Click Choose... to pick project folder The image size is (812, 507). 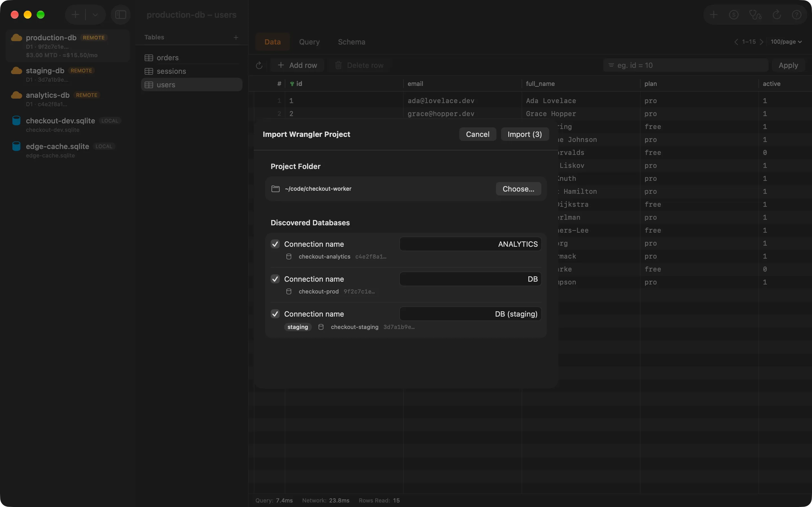click(518, 189)
